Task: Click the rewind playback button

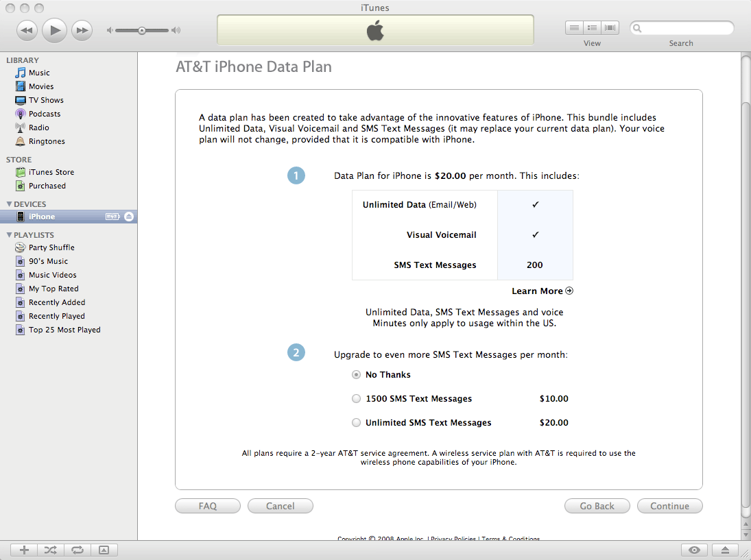Action: click(x=27, y=31)
